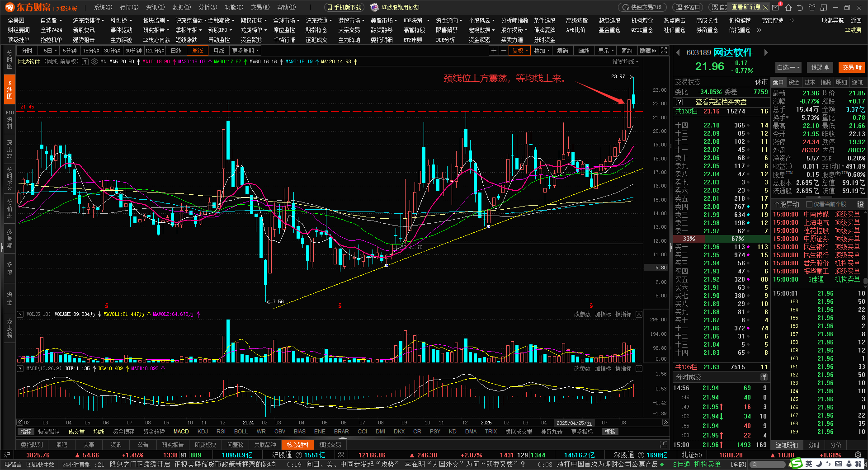
Task: Jump timeline to earliest with double-left arrow
Action: coord(19,423)
